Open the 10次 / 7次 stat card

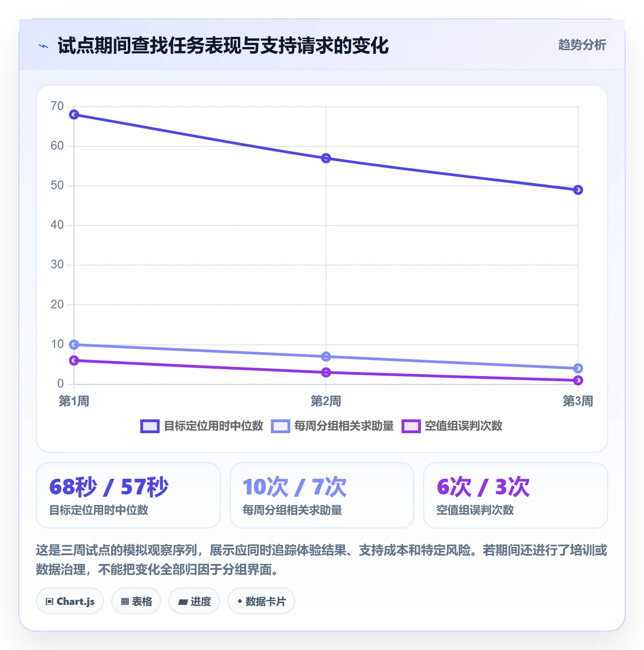322,495
